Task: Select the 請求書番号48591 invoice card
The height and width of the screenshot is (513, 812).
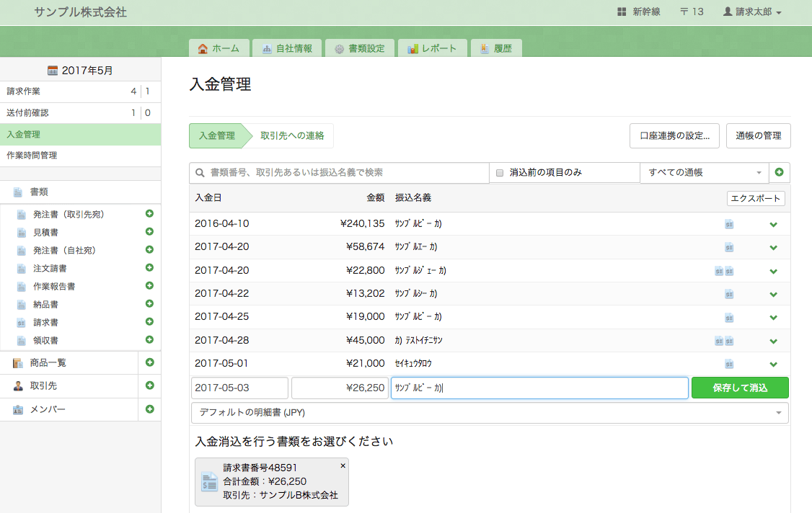Action: point(272,482)
